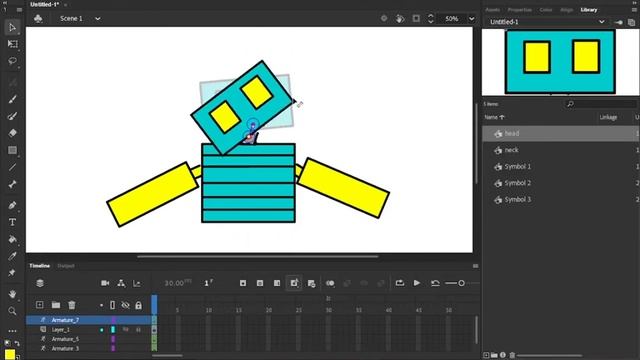Click the New Library Panel icon

coord(632,22)
